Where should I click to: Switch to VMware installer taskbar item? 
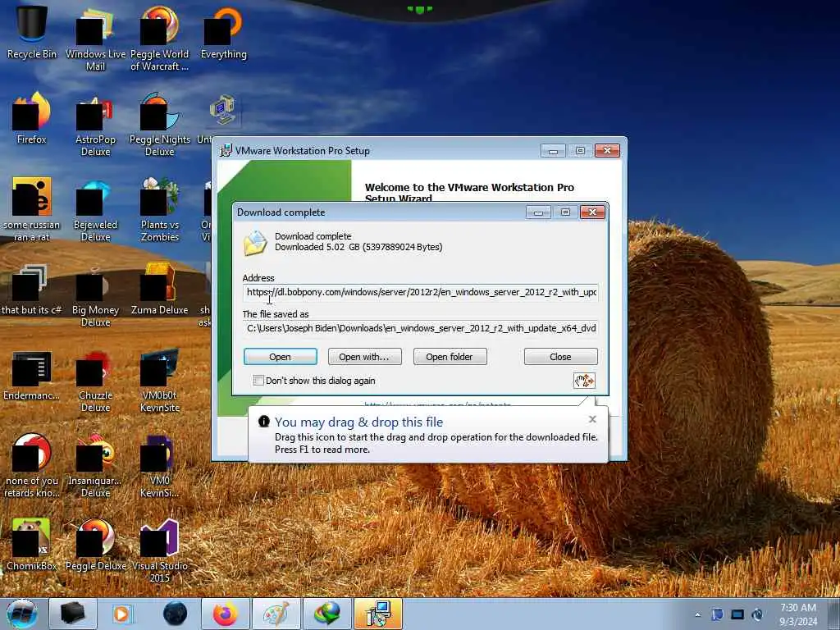378,614
